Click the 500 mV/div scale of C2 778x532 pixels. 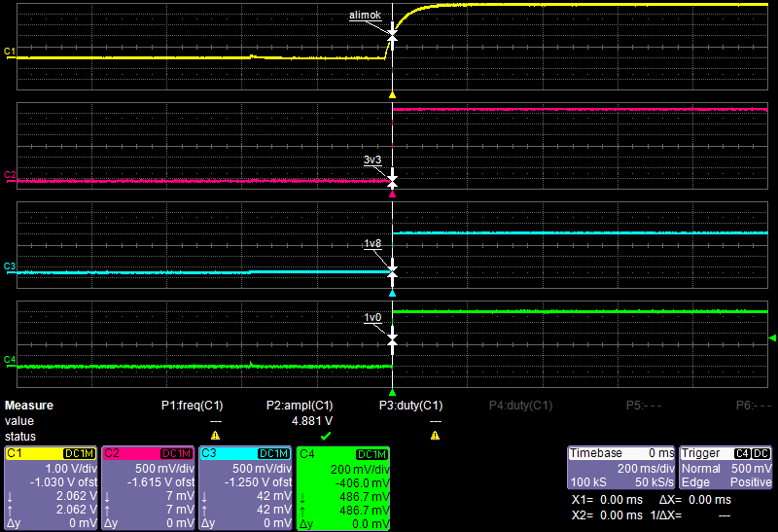[x=164, y=469]
